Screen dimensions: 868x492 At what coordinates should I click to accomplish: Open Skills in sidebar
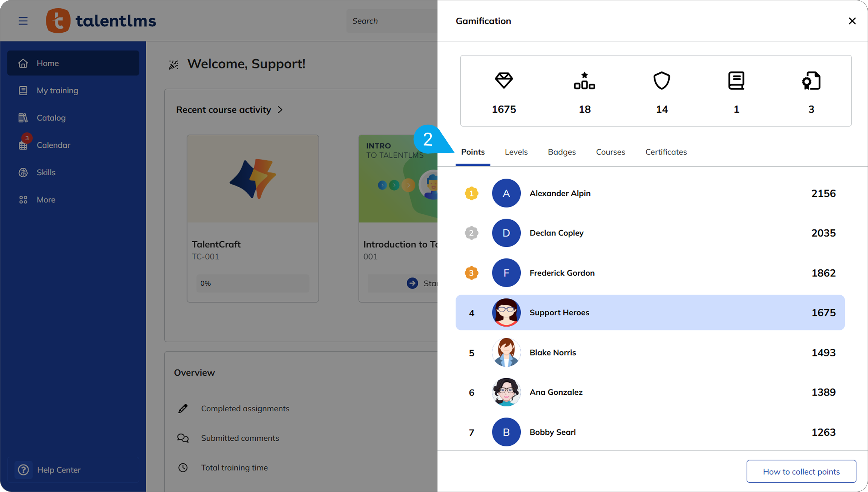coord(73,173)
